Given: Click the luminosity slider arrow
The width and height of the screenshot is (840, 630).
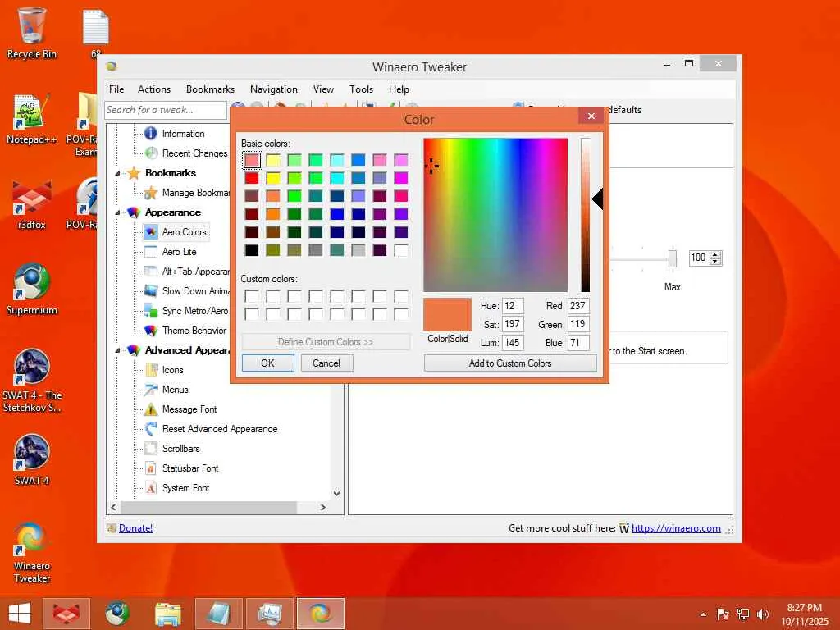Looking at the screenshot, I should click(597, 199).
